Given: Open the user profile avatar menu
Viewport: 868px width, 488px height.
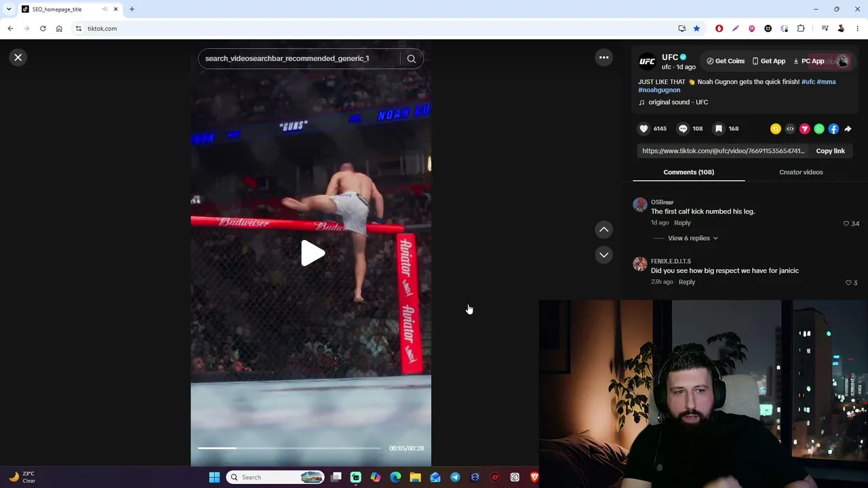Looking at the screenshot, I should pyautogui.click(x=843, y=61).
